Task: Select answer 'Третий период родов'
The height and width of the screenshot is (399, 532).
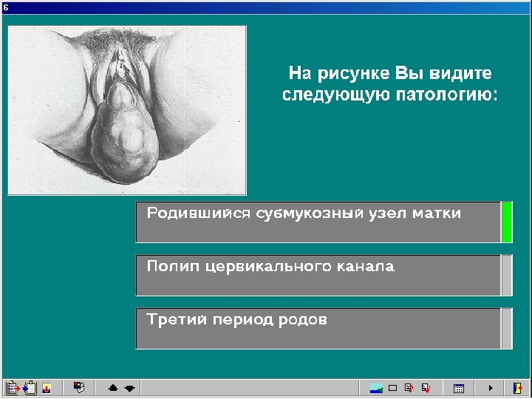Action: click(318, 328)
